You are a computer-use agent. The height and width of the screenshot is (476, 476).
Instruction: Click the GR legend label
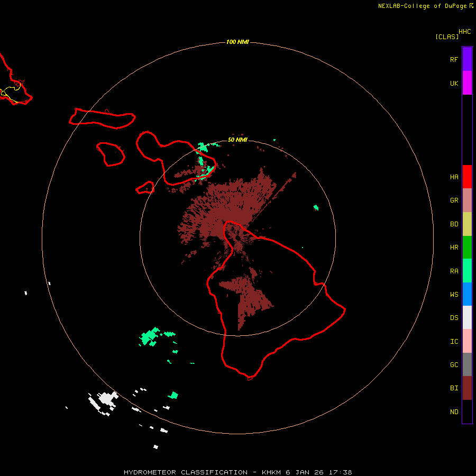[x=454, y=200]
